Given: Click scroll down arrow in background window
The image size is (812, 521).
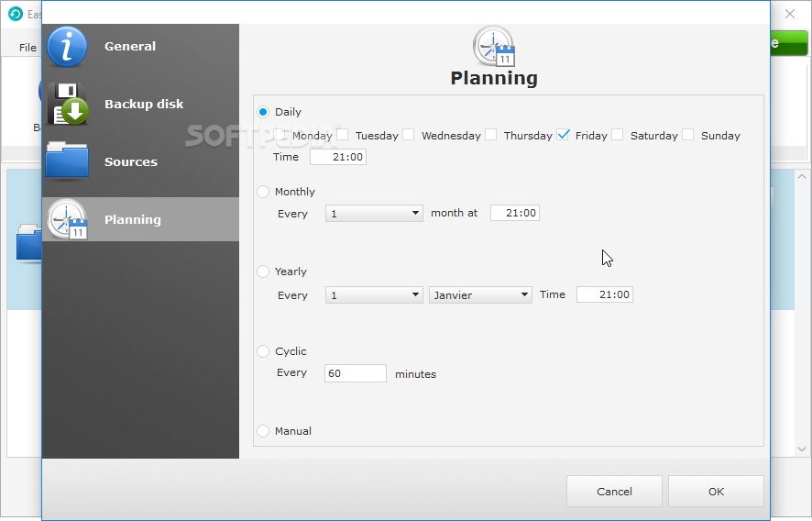Looking at the screenshot, I should [802, 449].
